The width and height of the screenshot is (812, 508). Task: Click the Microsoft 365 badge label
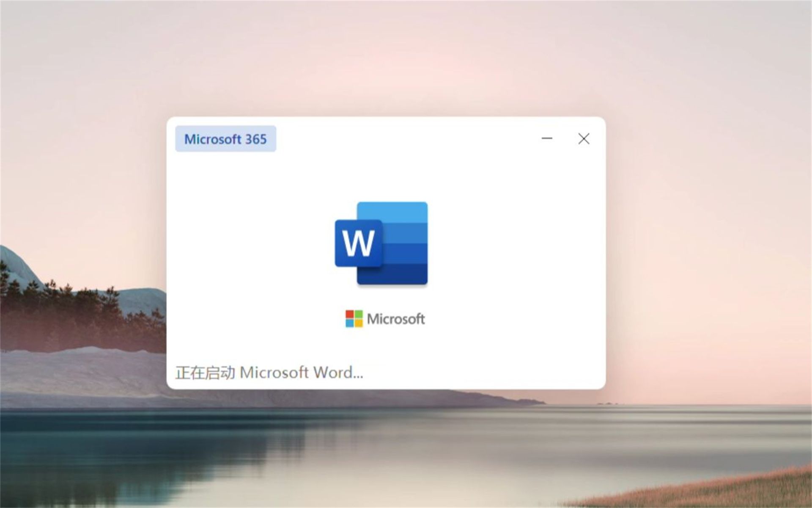(225, 139)
